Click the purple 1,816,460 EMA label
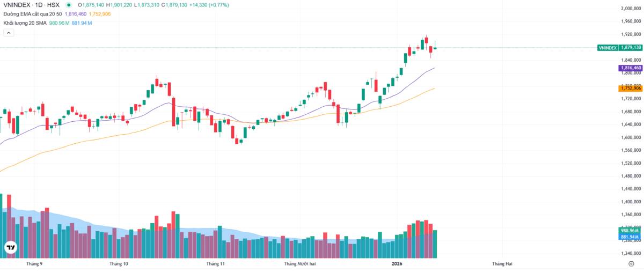This screenshot has height=272, width=644. coord(630,68)
